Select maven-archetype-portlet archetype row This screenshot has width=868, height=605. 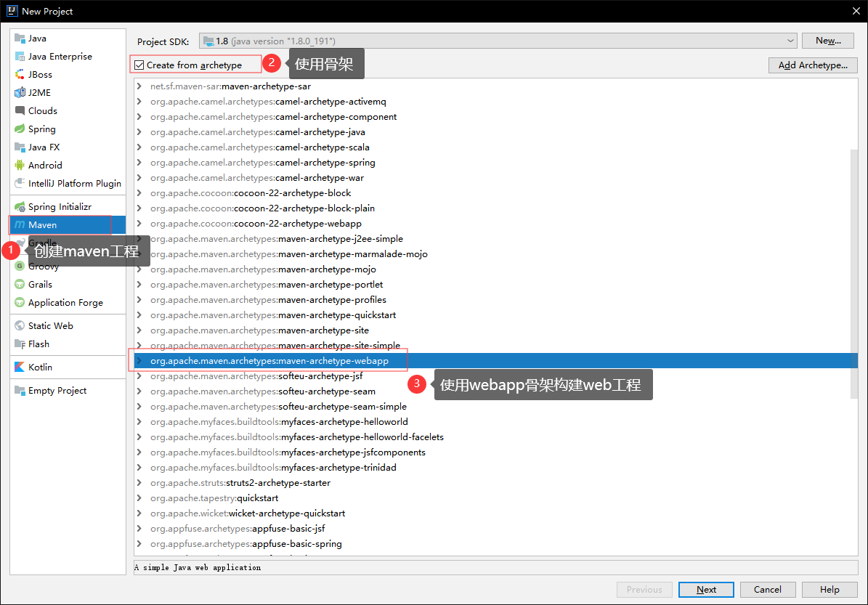[495, 285]
